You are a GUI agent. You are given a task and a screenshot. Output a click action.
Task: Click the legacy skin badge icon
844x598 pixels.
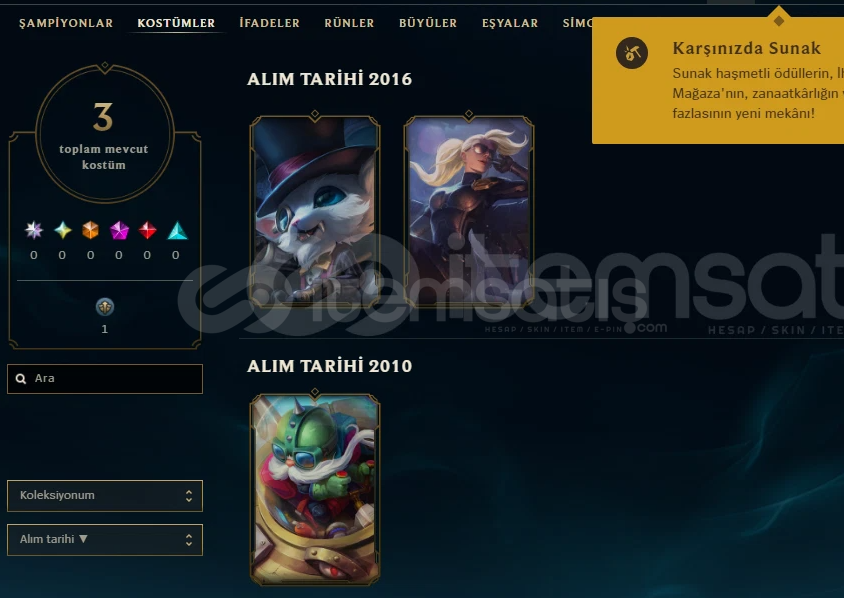click(x=104, y=307)
